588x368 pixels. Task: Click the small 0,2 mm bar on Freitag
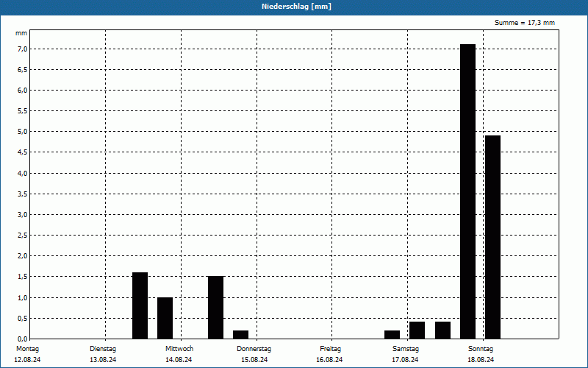[392, 335]
